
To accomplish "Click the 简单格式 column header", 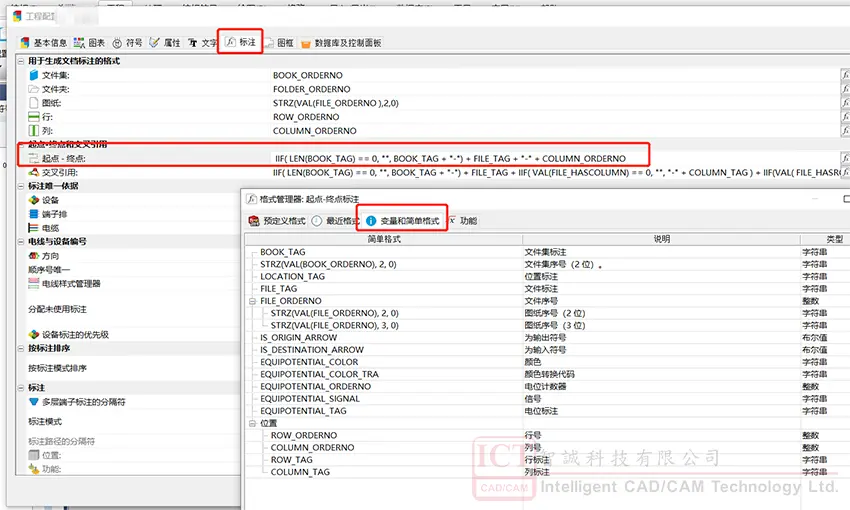I will [x=384, y=239].
